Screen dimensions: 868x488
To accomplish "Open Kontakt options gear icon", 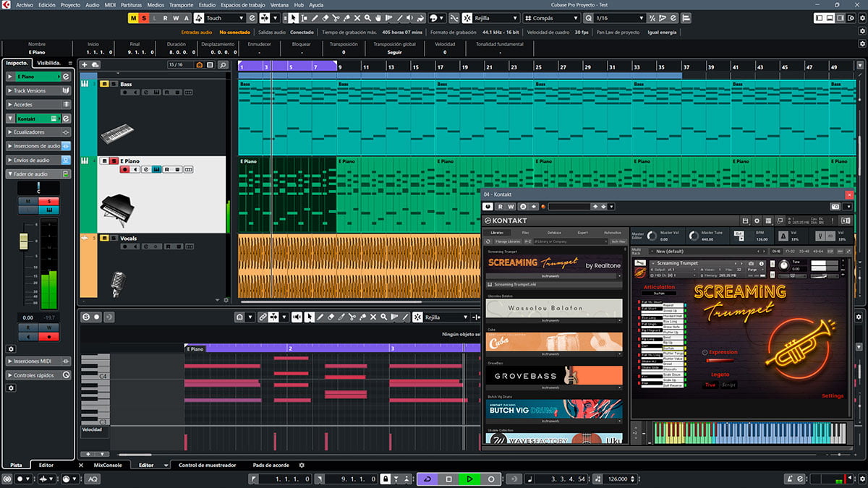I will click(x=757, y=221).
